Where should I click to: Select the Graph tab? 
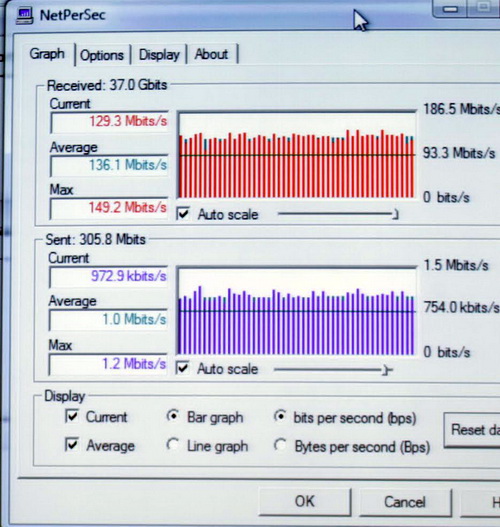point(47,53)
